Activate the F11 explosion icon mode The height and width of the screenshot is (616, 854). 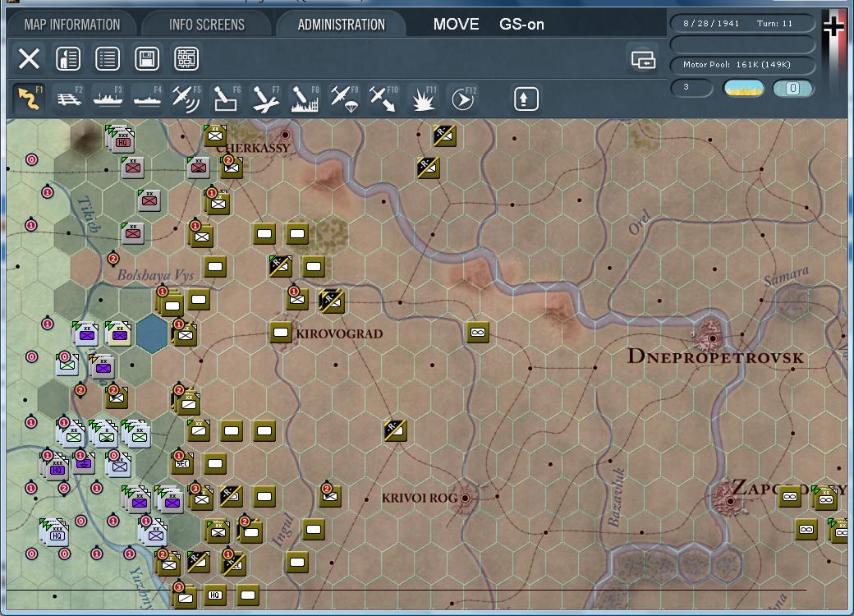click(x=423, y=99)
